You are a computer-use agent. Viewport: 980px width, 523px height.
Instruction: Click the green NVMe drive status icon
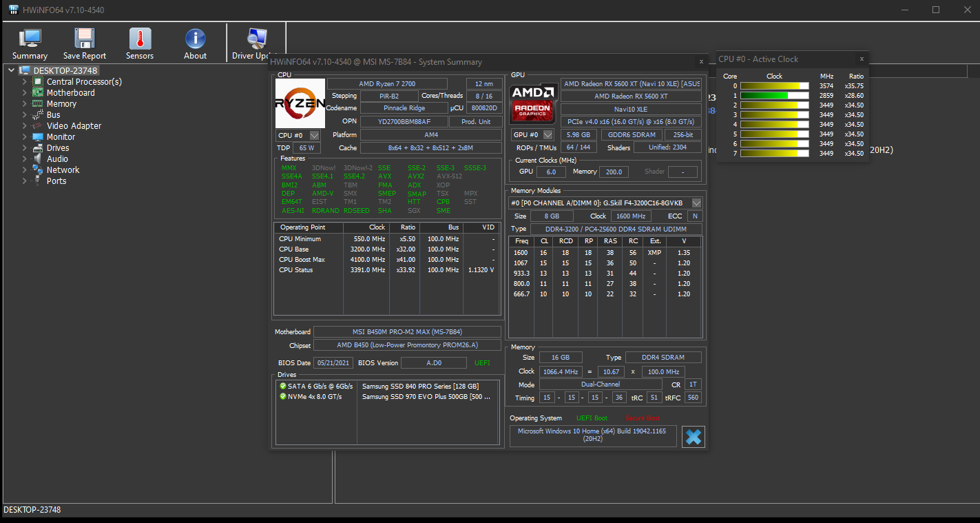[x=283, y=396]
